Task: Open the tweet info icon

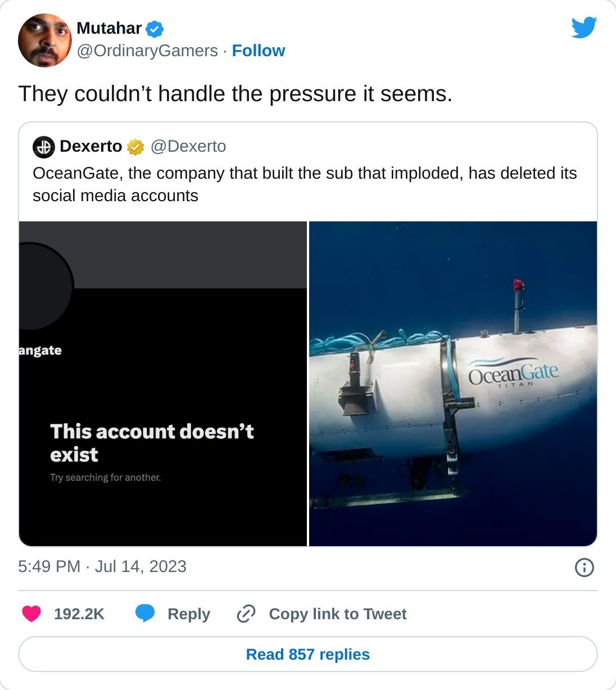Action: [x=584, y=567]
